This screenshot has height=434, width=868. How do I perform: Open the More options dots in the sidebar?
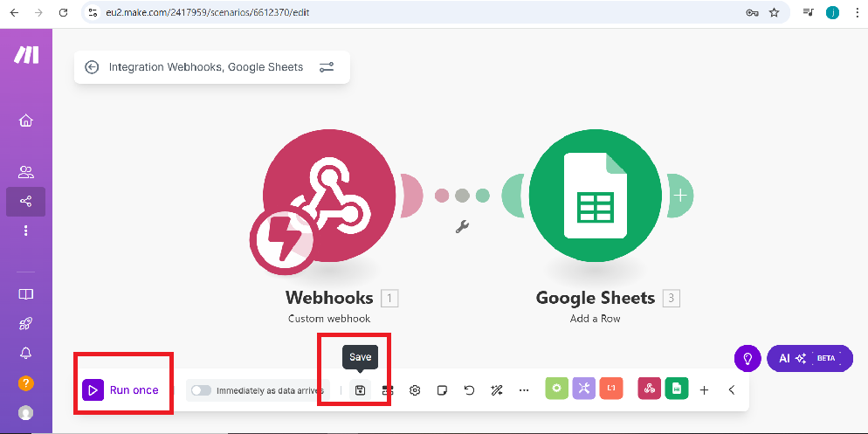pos(26,231)
